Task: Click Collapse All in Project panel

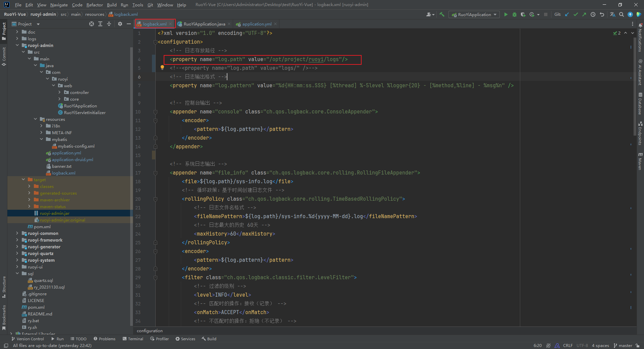Action: 109,24
